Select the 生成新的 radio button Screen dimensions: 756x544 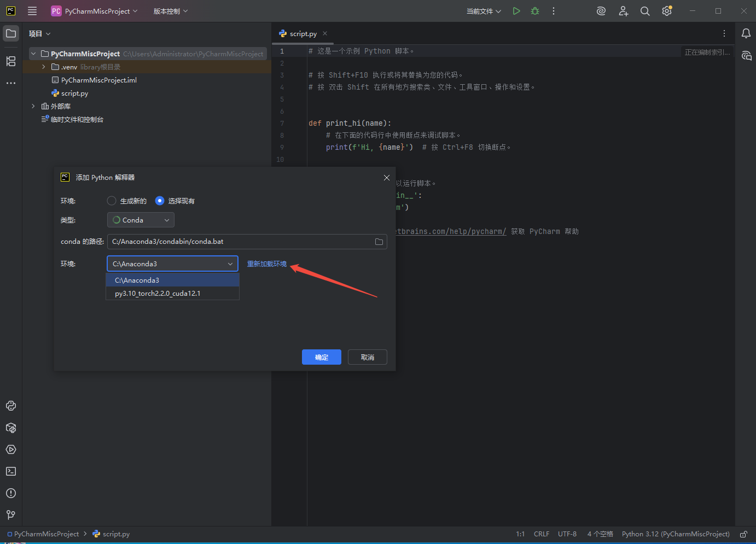[x=112, y=201]
